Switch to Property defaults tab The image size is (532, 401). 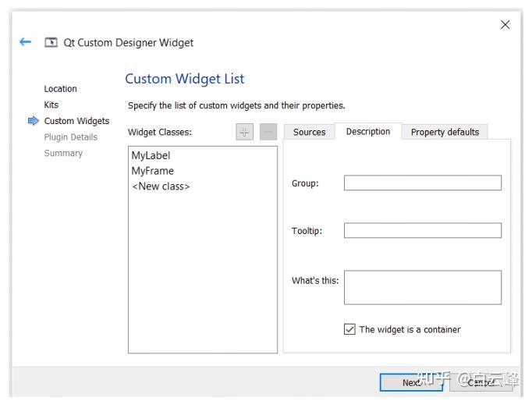point(445,133)
